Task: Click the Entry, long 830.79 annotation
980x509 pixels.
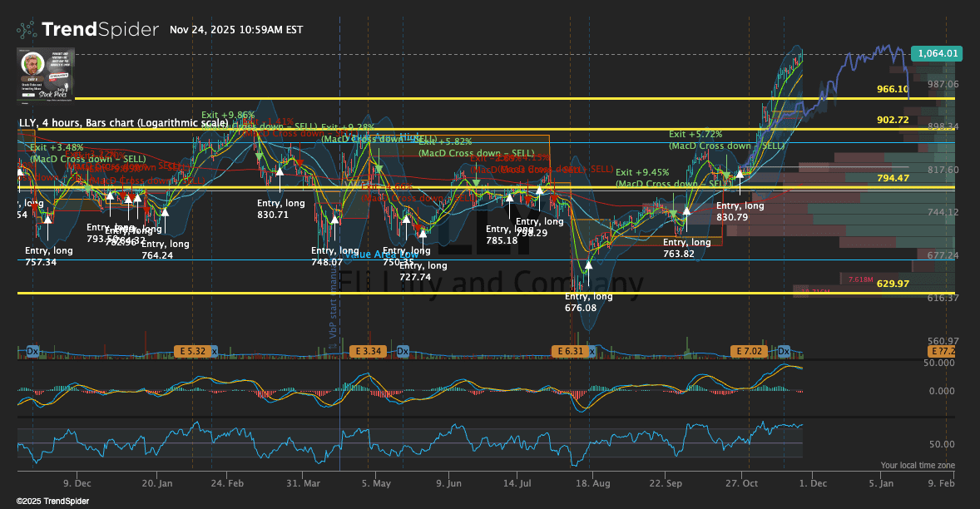Action: pos(740,211)
